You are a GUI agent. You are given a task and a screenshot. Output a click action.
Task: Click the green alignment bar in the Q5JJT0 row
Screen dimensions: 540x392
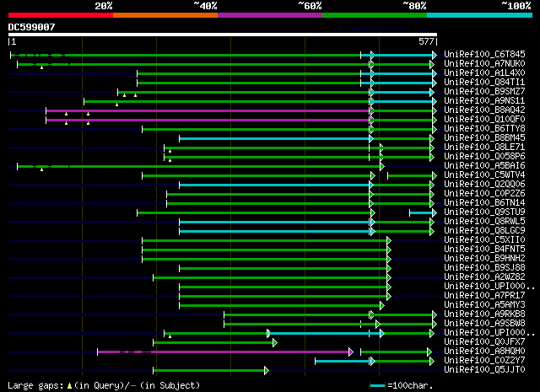click(210, 371)
